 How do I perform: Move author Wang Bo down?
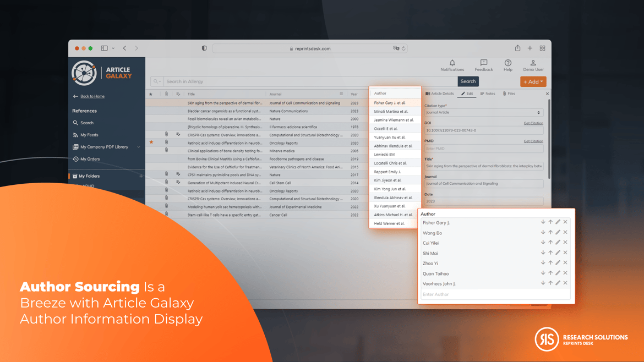tap(543, 233)
